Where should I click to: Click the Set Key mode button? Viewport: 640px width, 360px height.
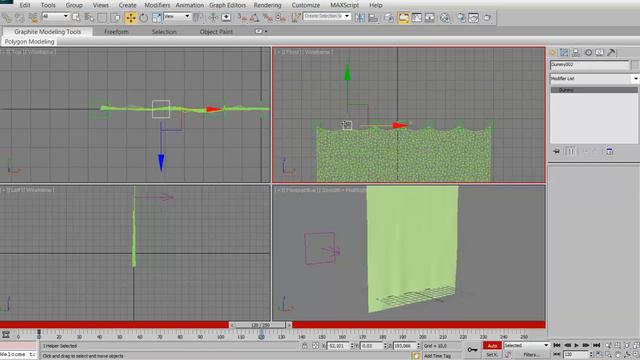[492, 355]
